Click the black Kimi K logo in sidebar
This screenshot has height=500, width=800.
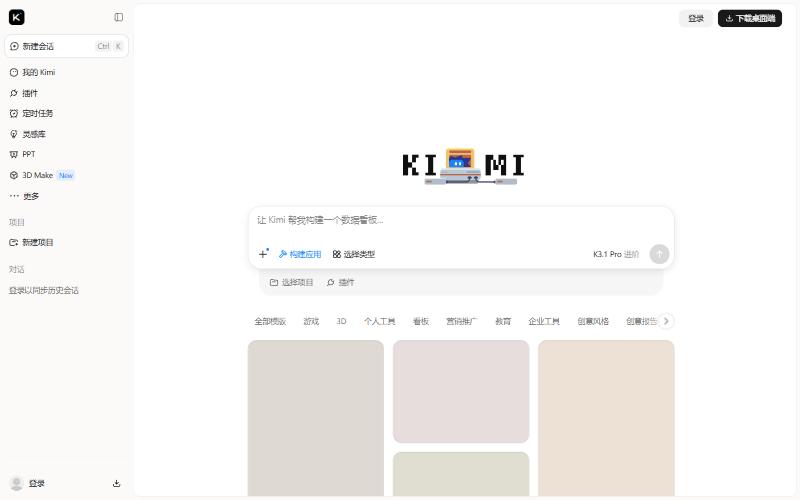pyautogui.click(x=16, y=17)
